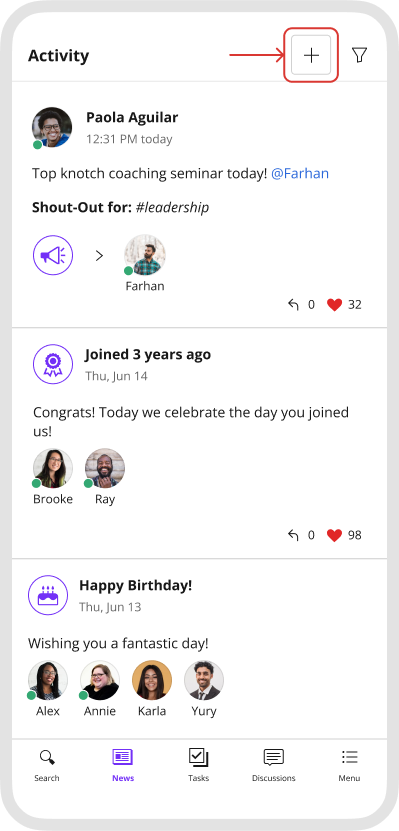399x831 pixels.
Task: Toggle heart on the Joined 3 years post
Action: [x=334, y=535]
